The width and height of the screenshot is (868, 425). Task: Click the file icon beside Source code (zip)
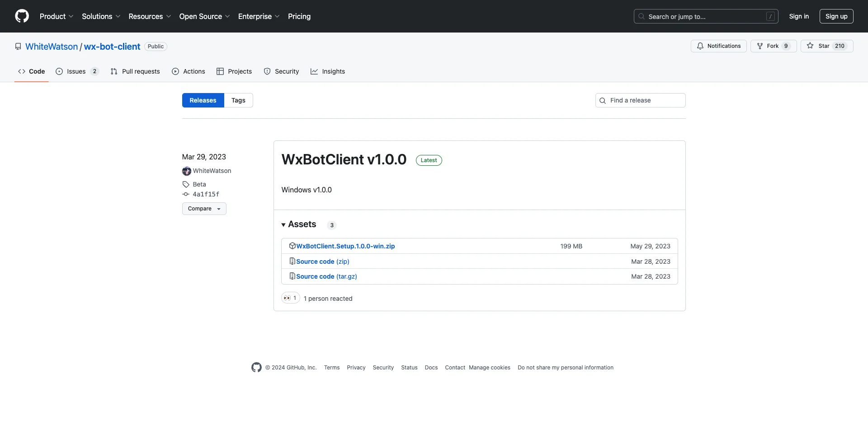pos(292,261)
